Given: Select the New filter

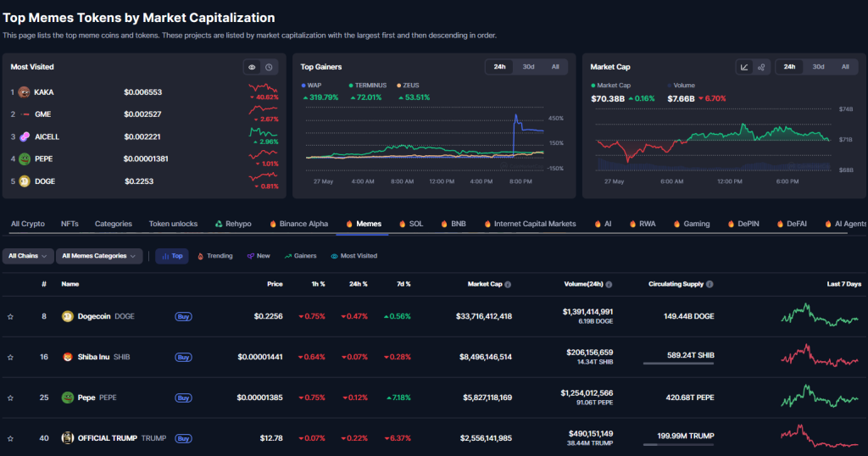Looking at the screenshot, I should coord(259,256).
